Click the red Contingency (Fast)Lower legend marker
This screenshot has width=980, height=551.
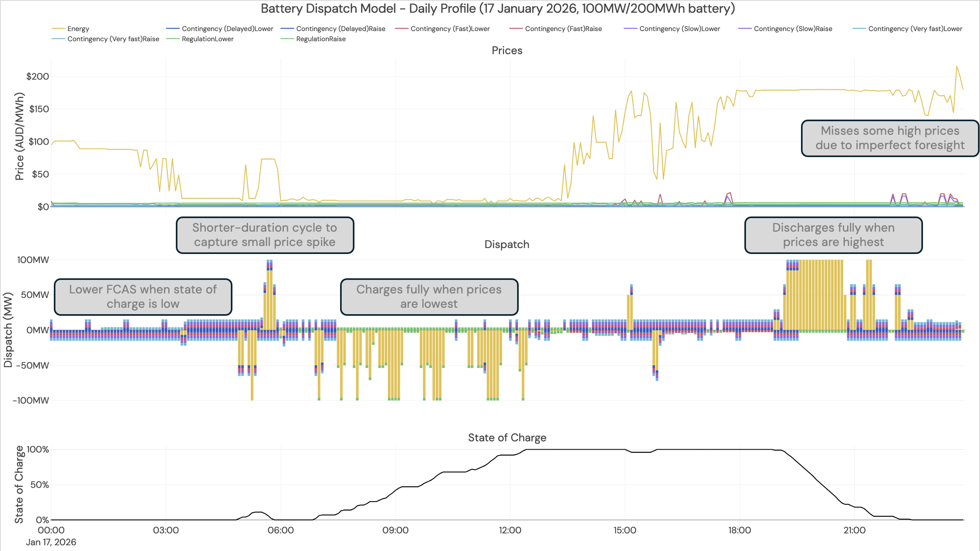401,28
